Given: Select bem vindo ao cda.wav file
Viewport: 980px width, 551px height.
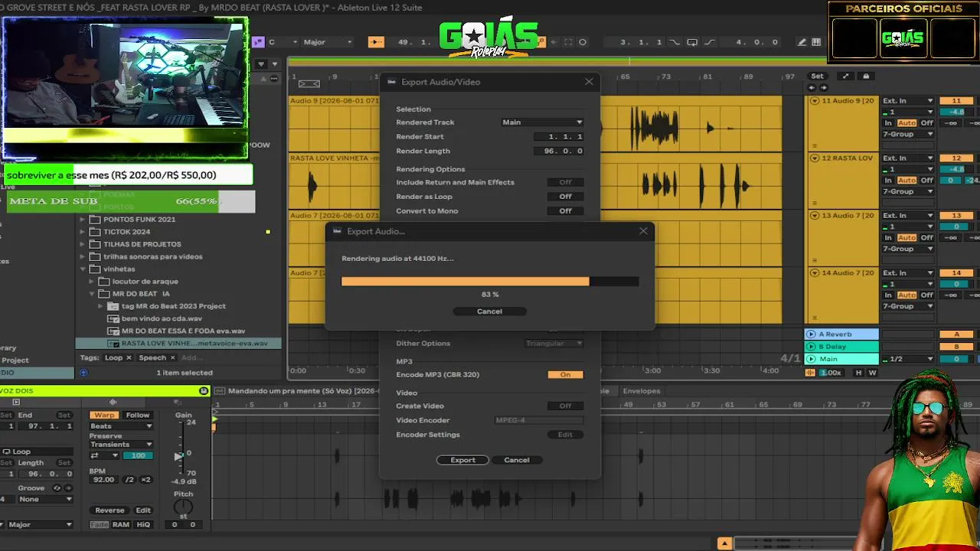Looking at the screenshot, I should [162, 319].
